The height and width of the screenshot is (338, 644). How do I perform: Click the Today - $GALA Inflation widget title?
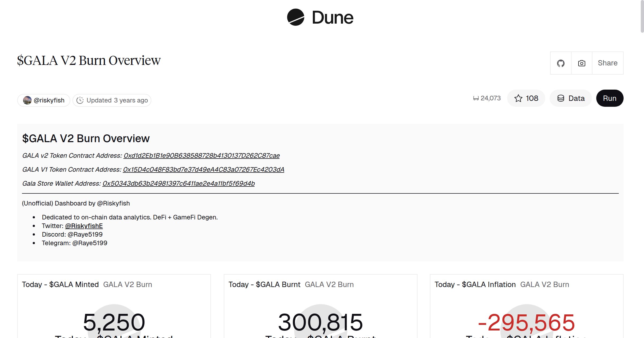coord(475,284)
